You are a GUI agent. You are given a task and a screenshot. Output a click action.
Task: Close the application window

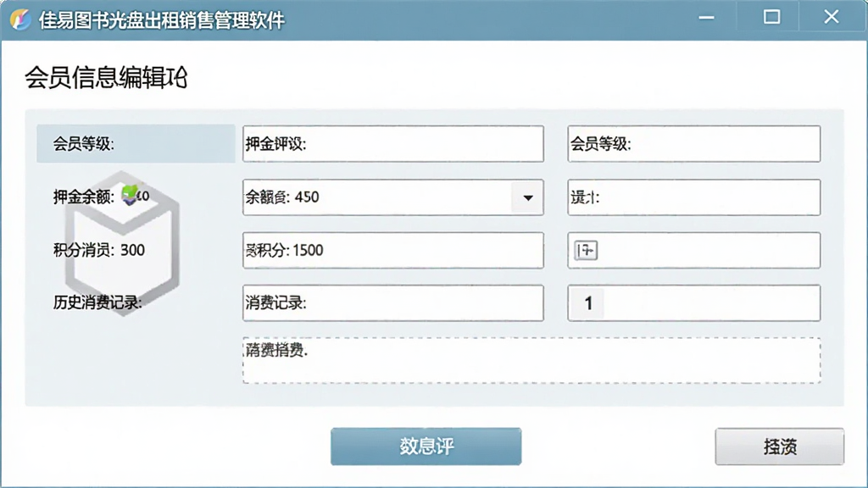pyautogui.click(x=832, y=18)
